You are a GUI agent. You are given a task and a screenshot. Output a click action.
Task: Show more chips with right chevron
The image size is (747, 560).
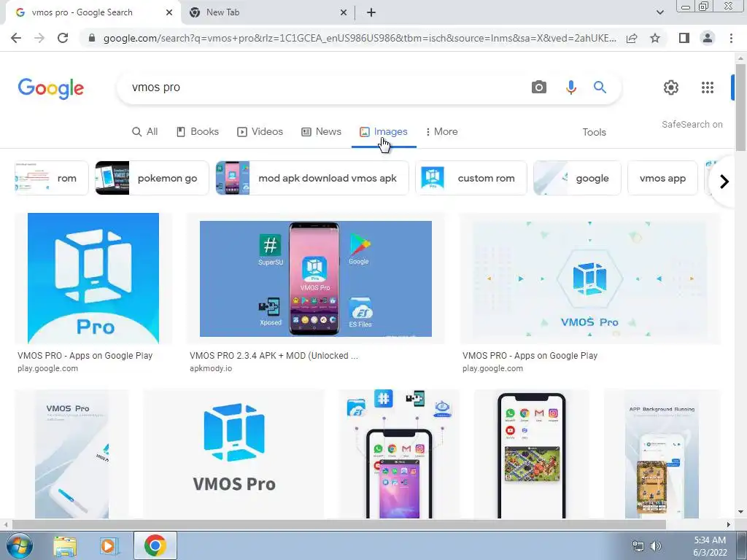(724, 182)
